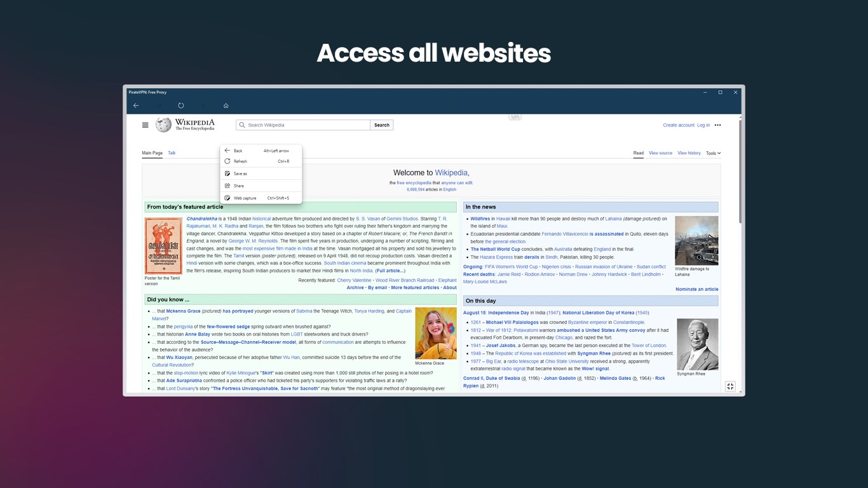868x488 pixels.
Task: Click the Kylie Minogue "Skirt" link
Action: [267, 373]
